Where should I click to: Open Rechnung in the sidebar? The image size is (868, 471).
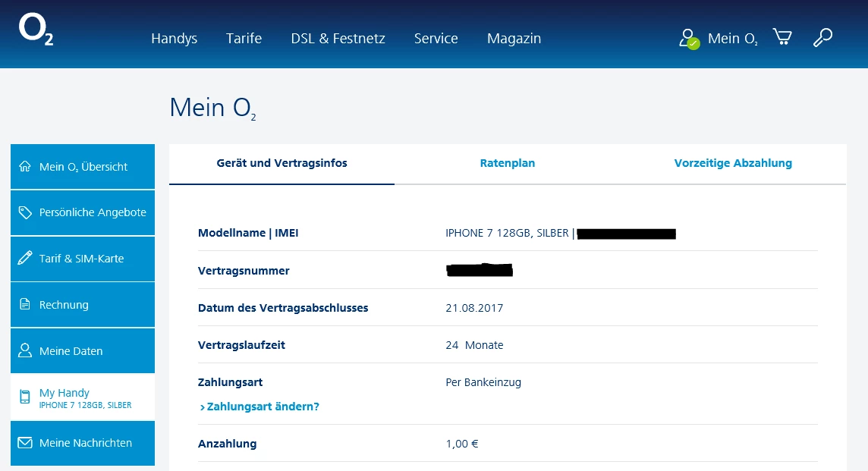[x=83, y=305]
